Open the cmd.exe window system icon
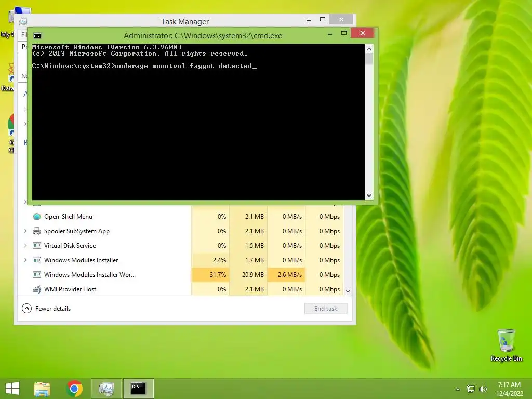The image size is (532, 399). point(37,36)
